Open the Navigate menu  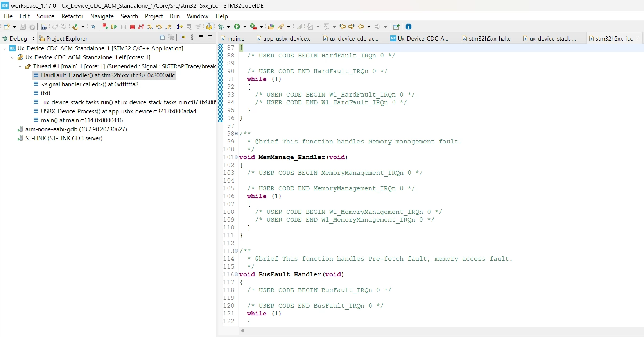click(102, 16)
